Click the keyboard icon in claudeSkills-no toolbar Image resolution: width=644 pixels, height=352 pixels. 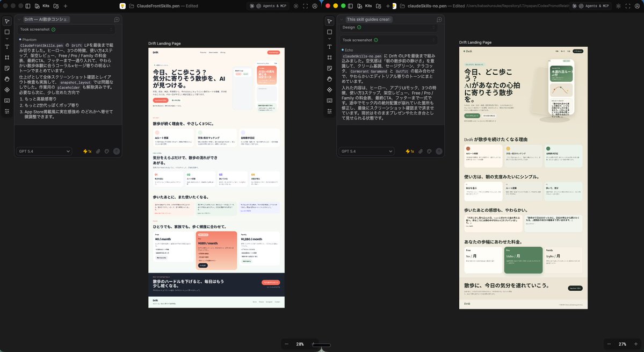tap(329, 100)
